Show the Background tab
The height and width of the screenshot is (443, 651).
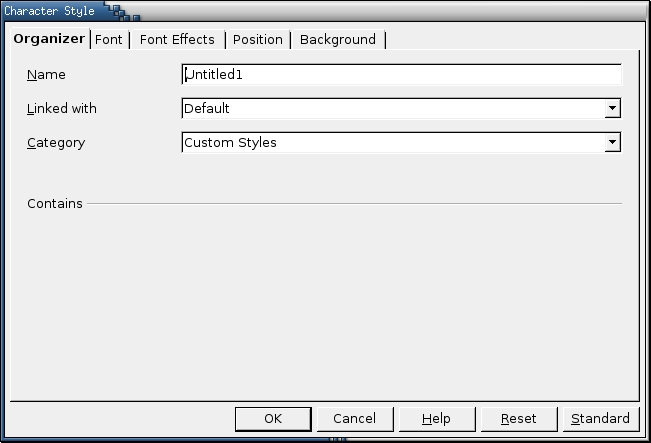pyautogui.click(x=338, y=40)
